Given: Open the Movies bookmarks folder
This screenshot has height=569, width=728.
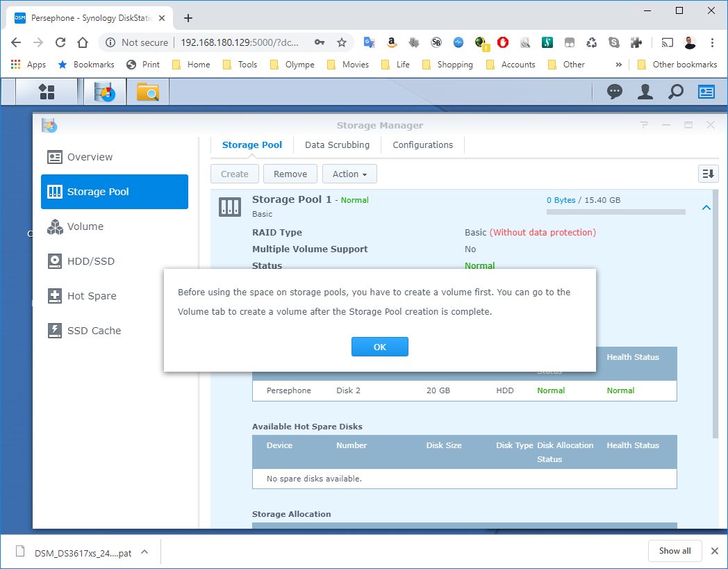Looking at the screenshot, I should (348, 65).
